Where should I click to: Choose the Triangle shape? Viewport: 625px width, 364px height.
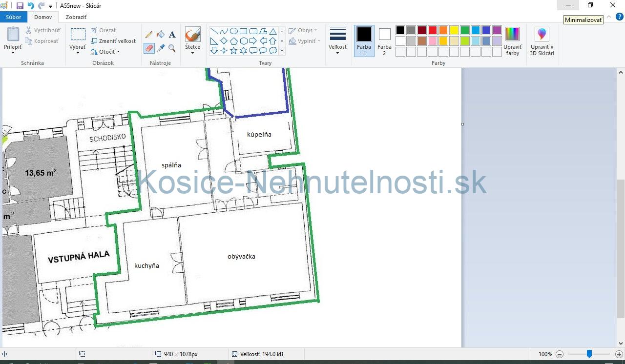coord(272,31)
